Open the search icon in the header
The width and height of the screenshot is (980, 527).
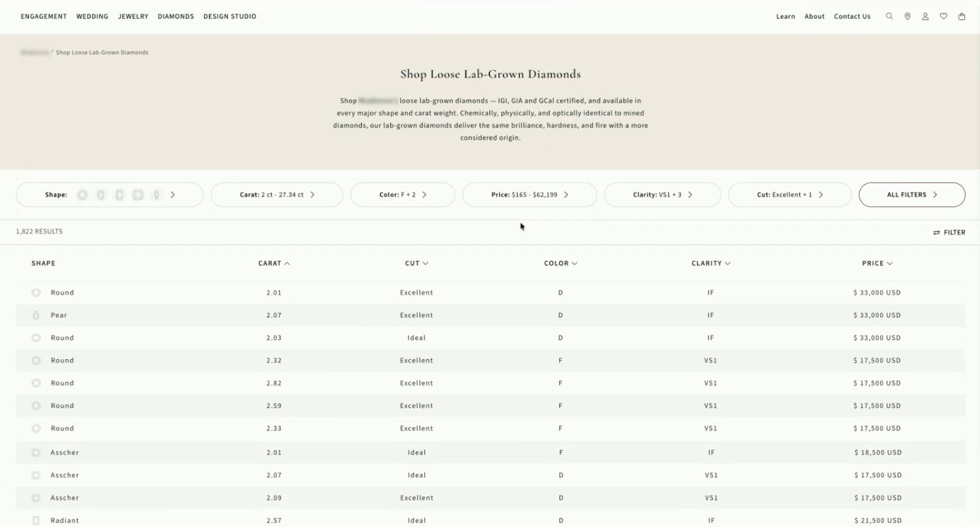point(889,17)
